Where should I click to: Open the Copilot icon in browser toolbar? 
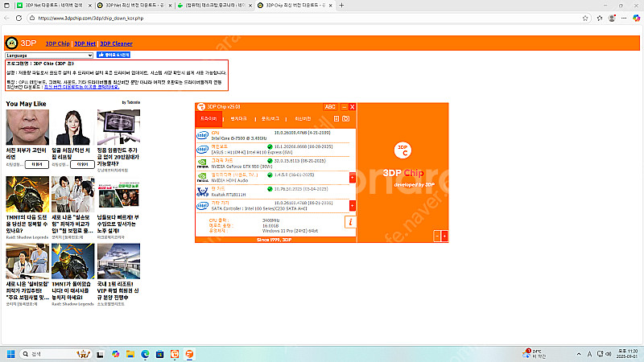[636, 18]
